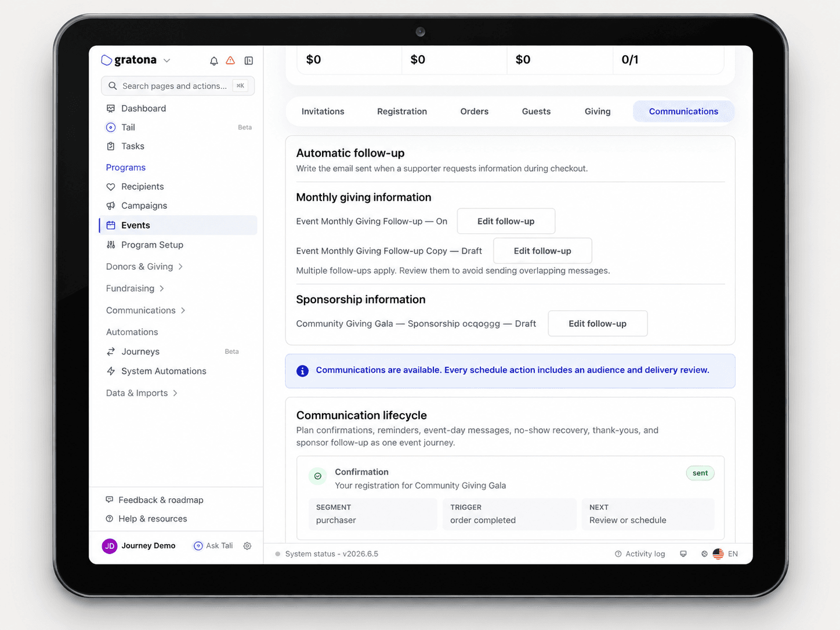Click the Ask Tali assistant icon
The image size is (840, 630).
[x=198, y=546]
